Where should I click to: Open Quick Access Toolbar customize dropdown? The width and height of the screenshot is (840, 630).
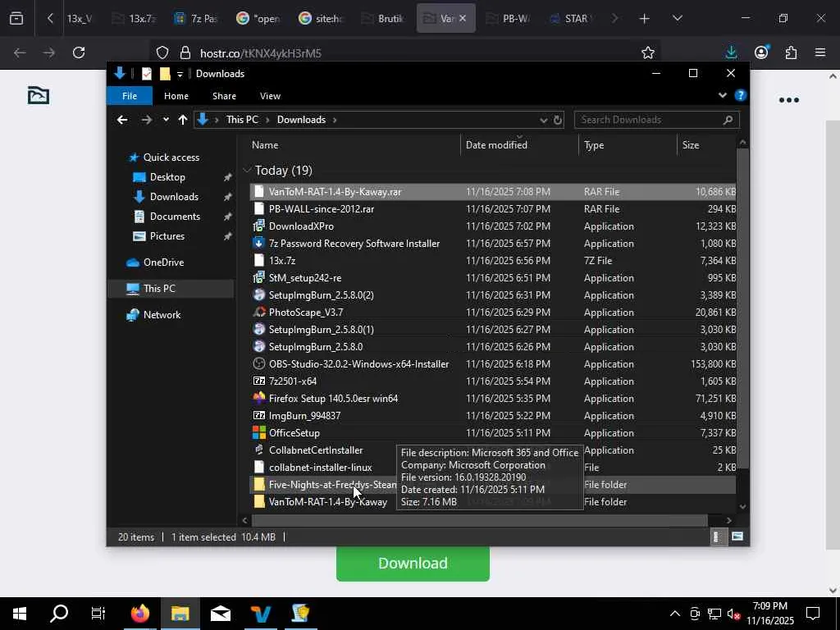tap(180, 74)
